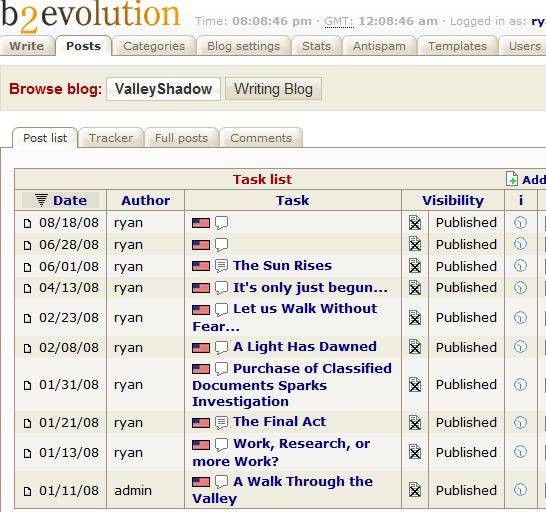Click the US flag in the 08/18/08 row
The width and height of the screenshot is (546, 512).
coord(201,223)
